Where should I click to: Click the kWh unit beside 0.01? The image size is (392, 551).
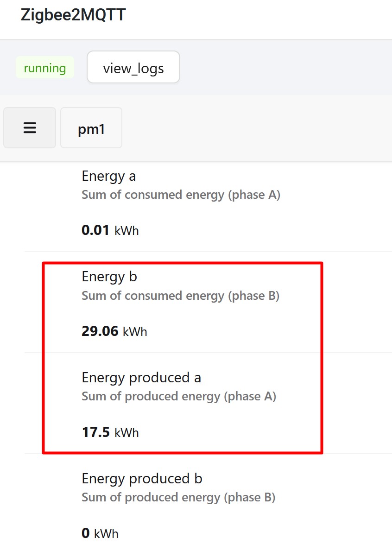point(126,231)
